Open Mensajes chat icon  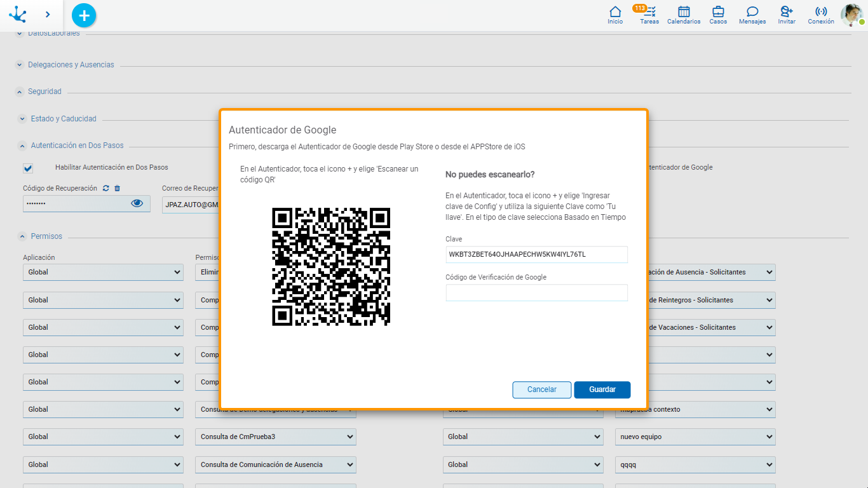[752, 15]
